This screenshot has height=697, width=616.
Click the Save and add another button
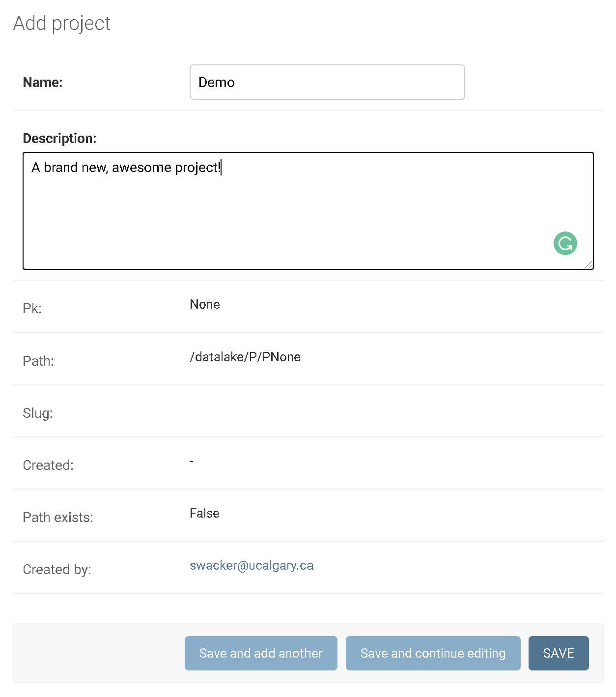coord(261,653)
